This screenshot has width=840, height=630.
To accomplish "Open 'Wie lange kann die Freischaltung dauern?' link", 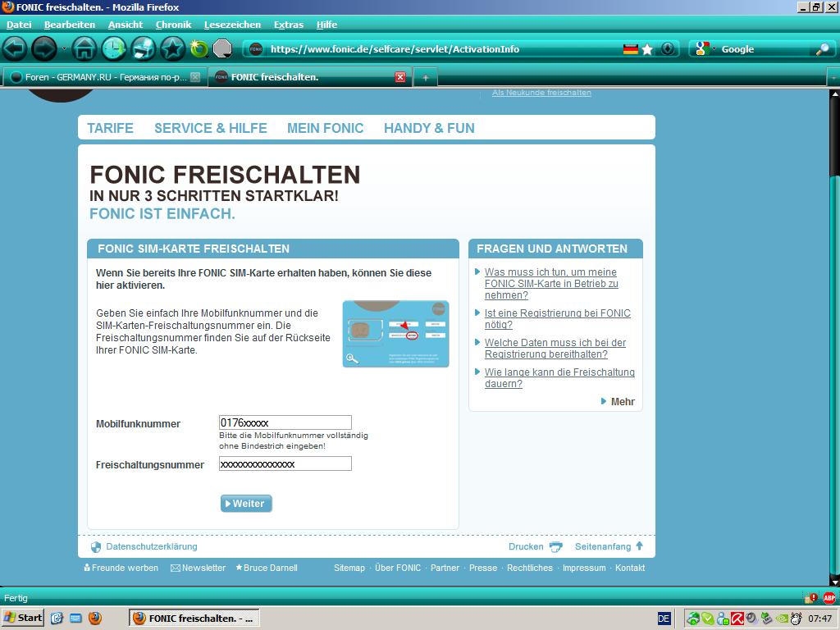I will [559, 377].
